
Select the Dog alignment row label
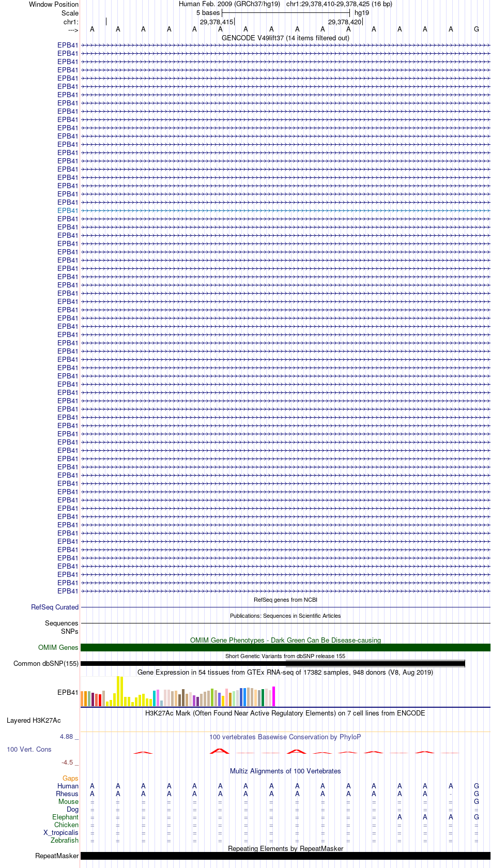[72, 809]
